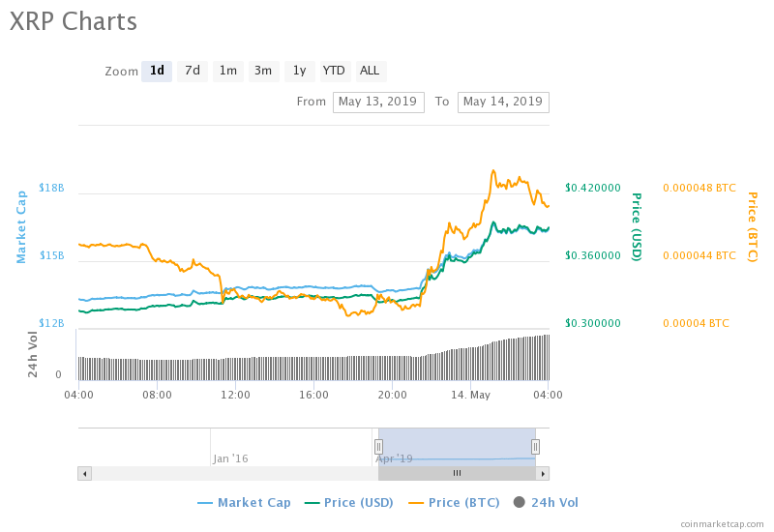Click the $0.300000 price axis label

point(593,323)
